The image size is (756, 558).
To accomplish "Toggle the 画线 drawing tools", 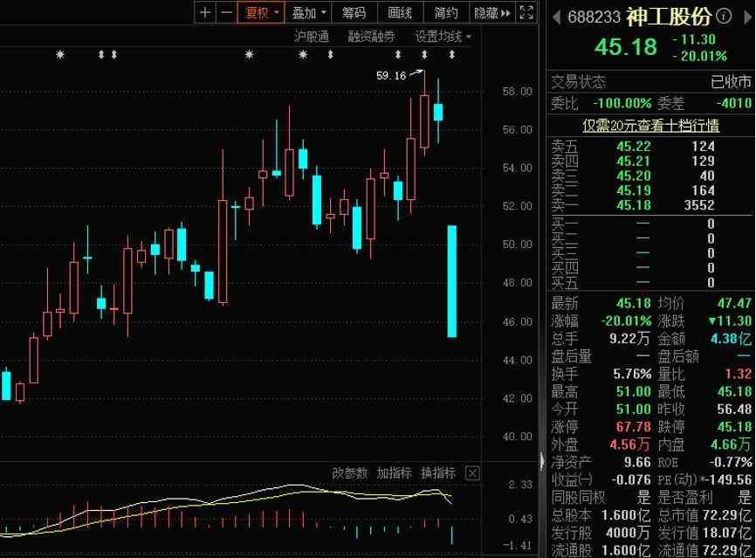I will pos(400,12).
